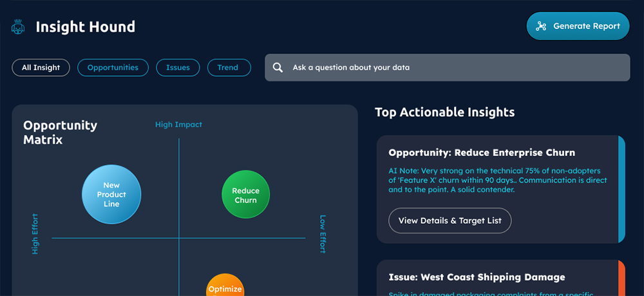Select the New Product Line bubble
The image size is (644, 296).
point(111,195)
